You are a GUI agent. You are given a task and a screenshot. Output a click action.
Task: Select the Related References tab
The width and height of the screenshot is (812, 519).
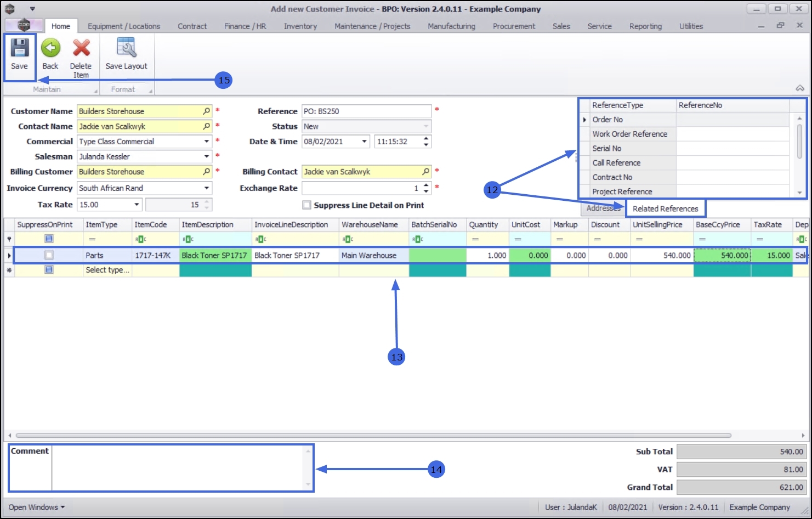tap(665, 208)
